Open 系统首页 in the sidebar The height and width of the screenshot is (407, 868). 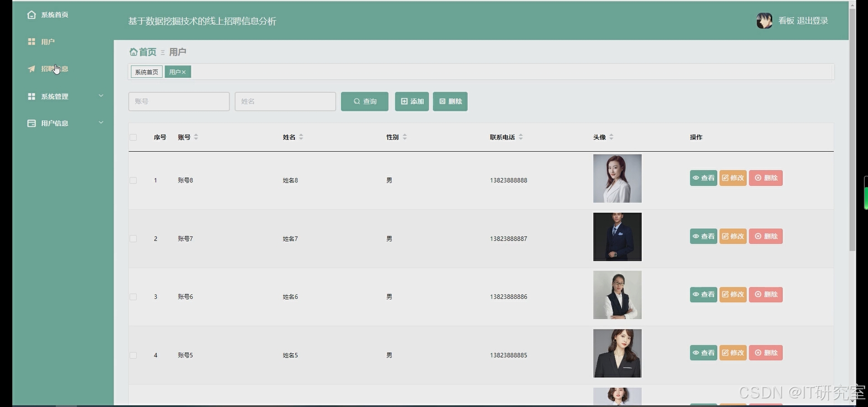tap(55, 15)
